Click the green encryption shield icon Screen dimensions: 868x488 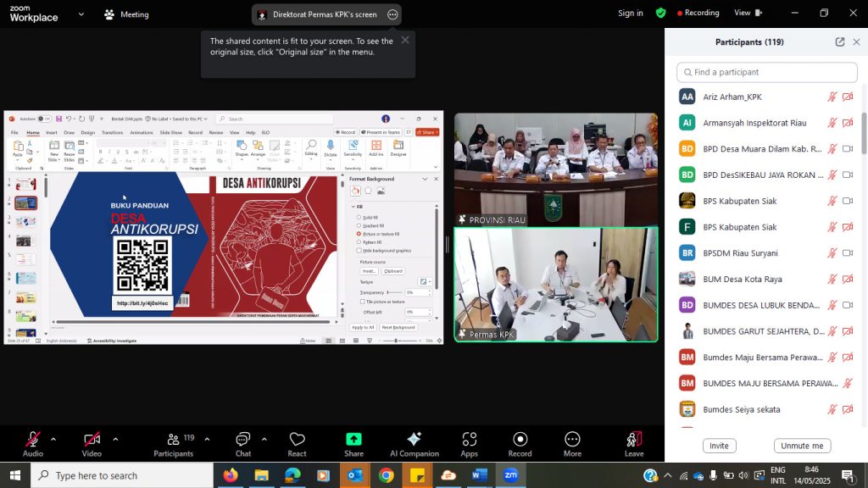[x=661, y=14]
